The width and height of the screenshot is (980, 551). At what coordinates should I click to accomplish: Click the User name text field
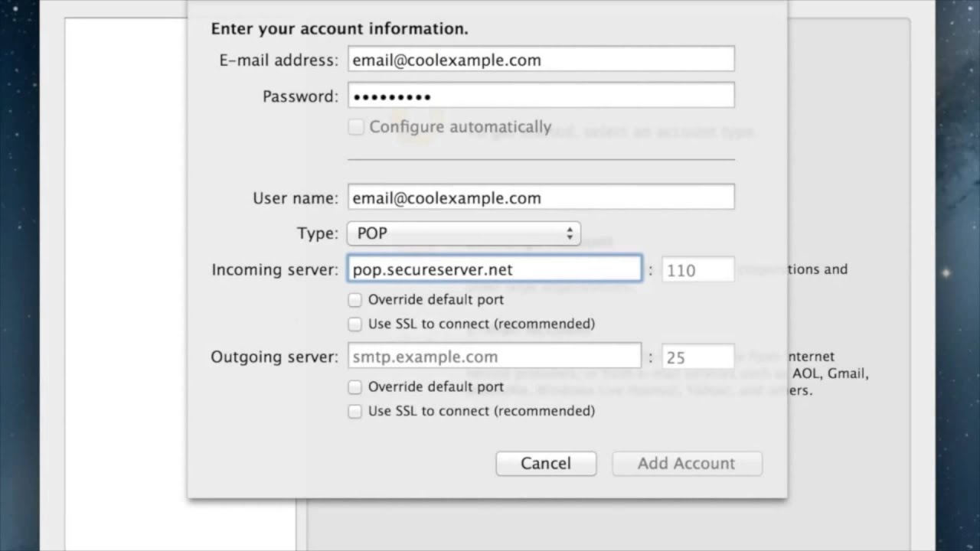point(541,197)
